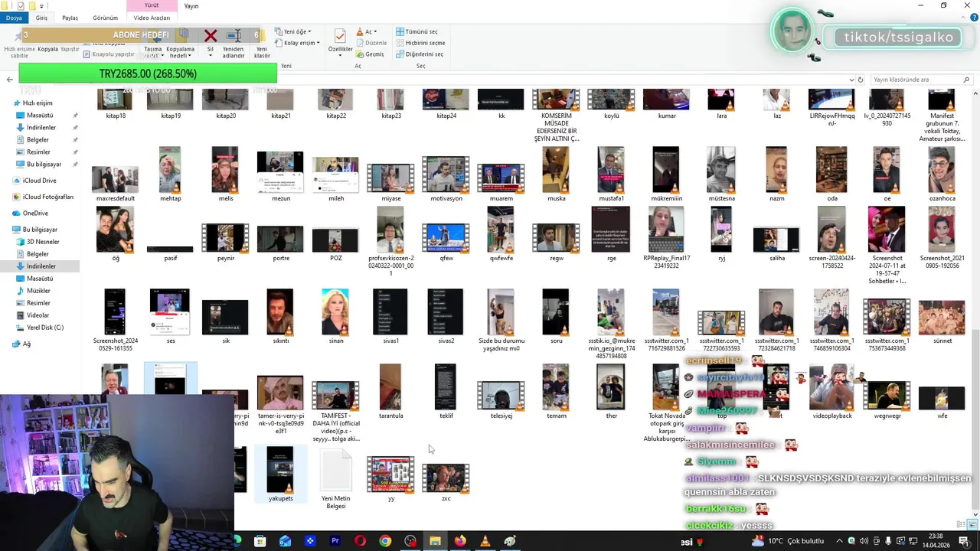Image resolution: width=980 pixels, height=551 pixels.
Task: Select the telesiyej video thumbnail
Action: [x=501, y=396]
